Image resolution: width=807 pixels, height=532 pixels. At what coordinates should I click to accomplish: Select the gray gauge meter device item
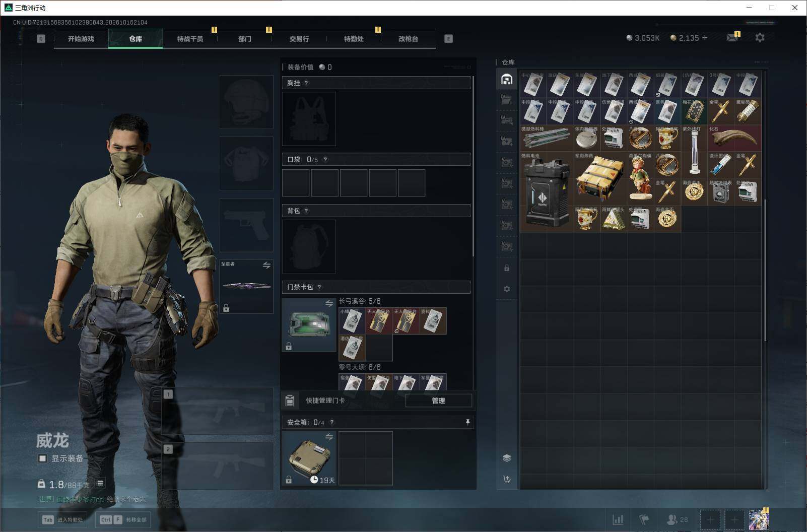pos(721,191)
